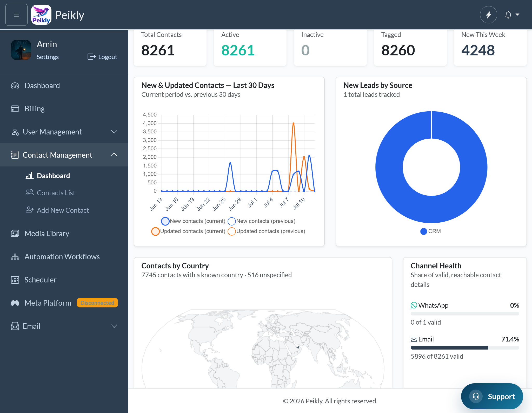The height and width of the screenshot is (413, 532).
Task: Open Meta Platform
Action: pyautogui.click(x=48, y=303)
